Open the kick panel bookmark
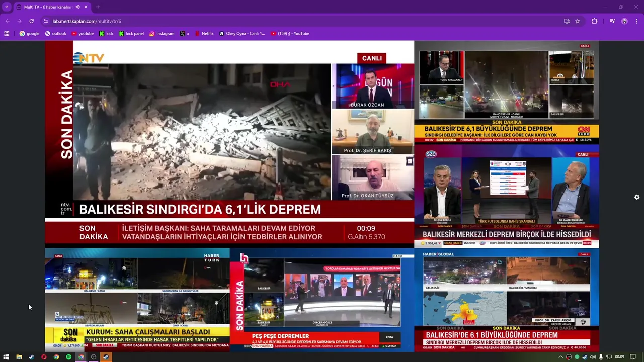Viewport: 644px width, 362px height. 131,34
